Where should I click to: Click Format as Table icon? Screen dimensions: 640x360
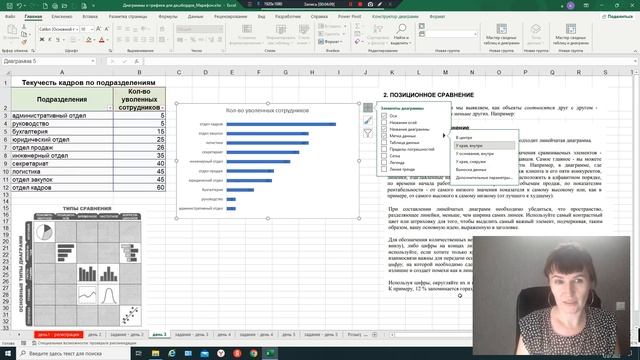click(x=281, y=29)
